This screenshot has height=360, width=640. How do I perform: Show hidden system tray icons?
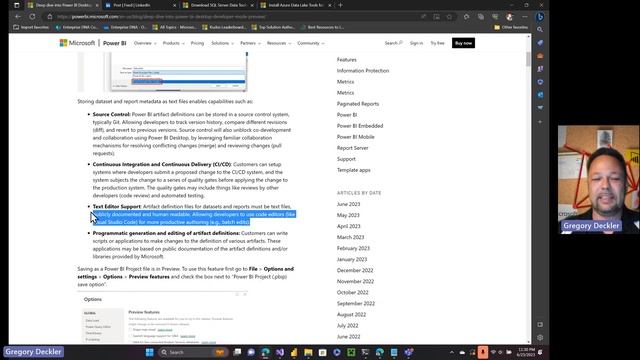[452, 352]
